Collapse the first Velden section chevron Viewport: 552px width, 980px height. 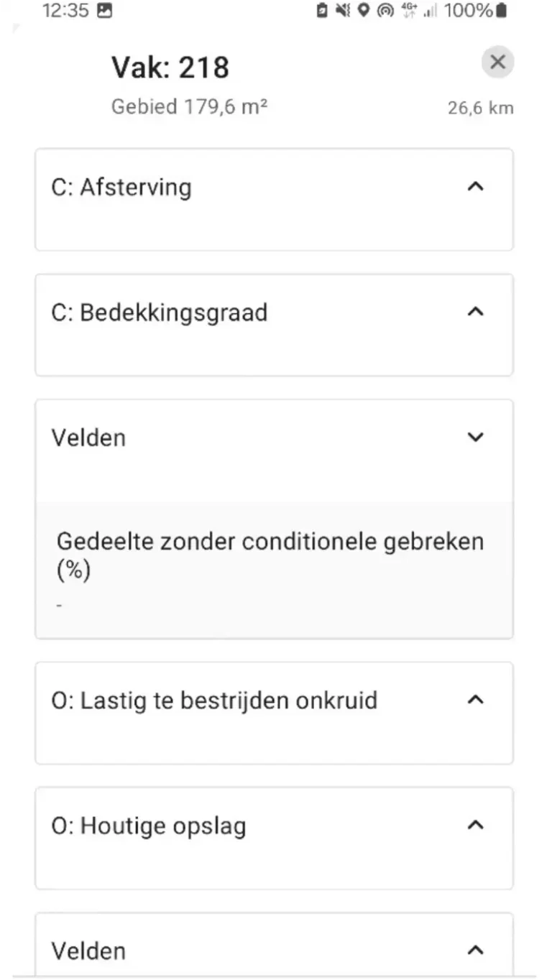[475, 437]
